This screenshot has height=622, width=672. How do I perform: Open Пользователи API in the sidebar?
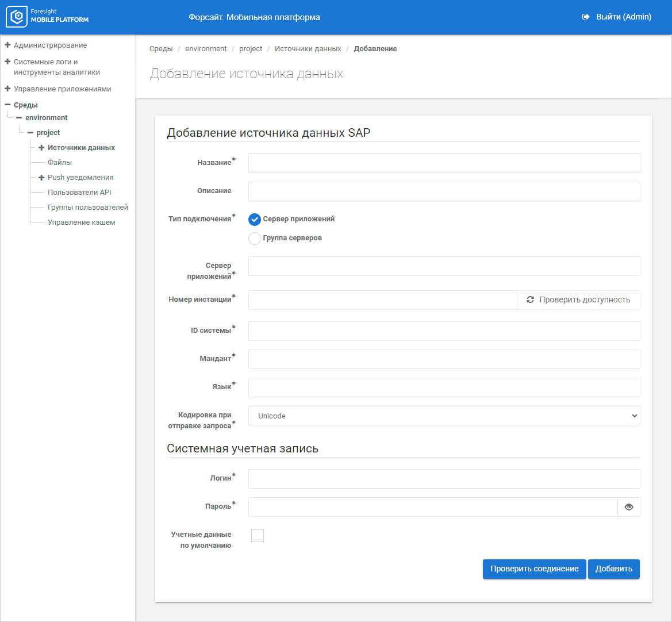coord(79,193)
